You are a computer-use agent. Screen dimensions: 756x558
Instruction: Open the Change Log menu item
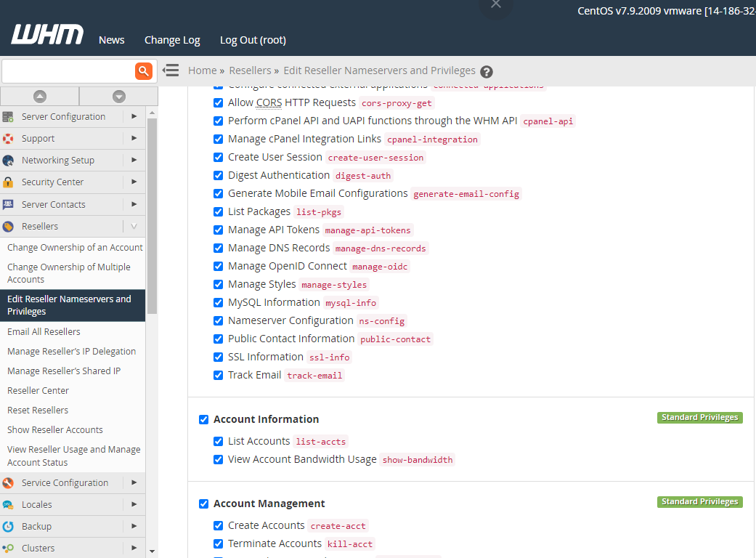[172, 40]
